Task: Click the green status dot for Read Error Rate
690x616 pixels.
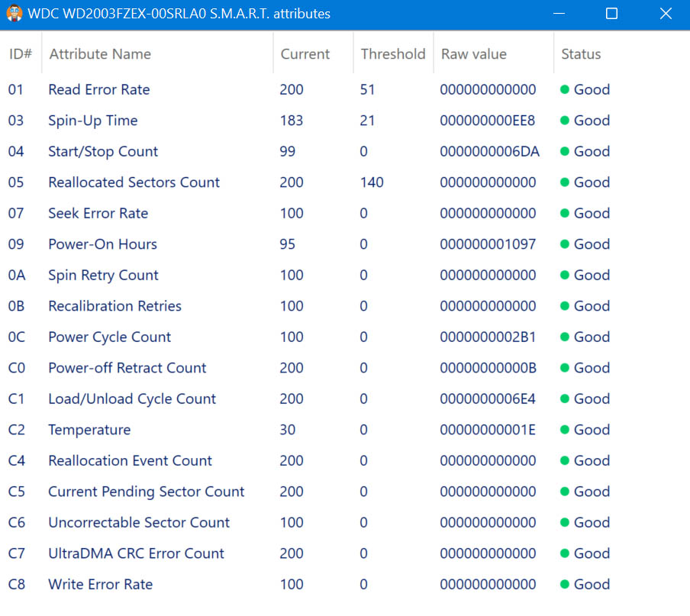Action: tap(565, 89)
